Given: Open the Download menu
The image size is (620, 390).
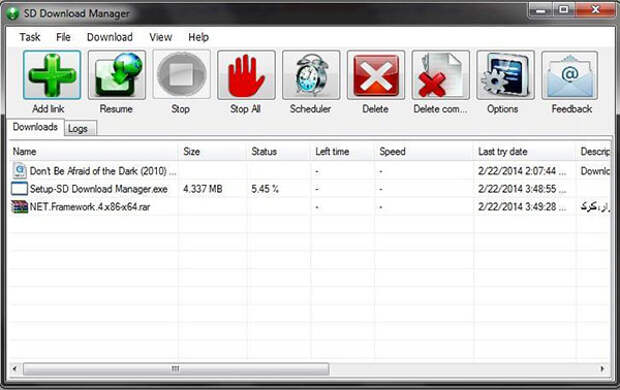Looking at the screenshot, I should coord(110,37).
